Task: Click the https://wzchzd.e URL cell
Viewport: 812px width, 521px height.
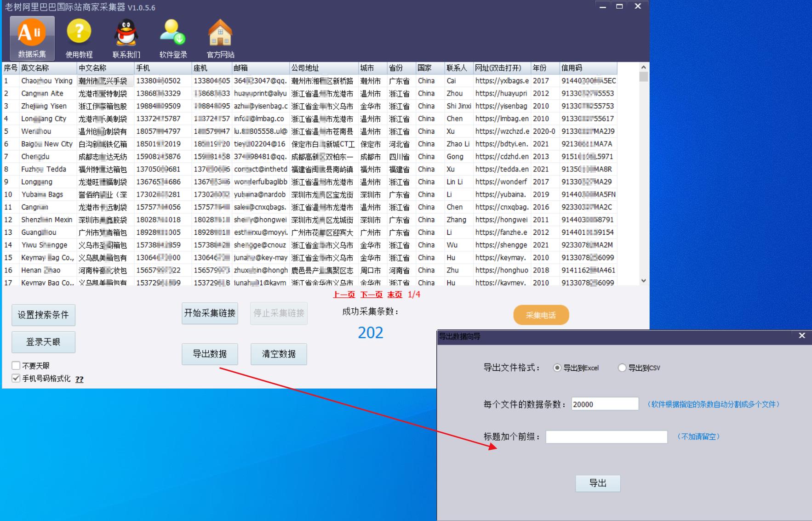Action: 502,131
